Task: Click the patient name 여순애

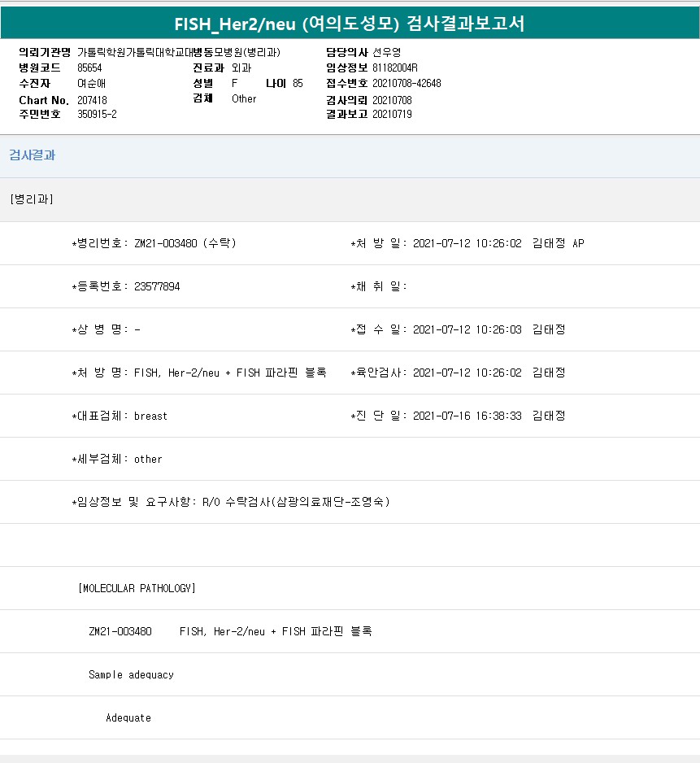Action: coord(91,83)
